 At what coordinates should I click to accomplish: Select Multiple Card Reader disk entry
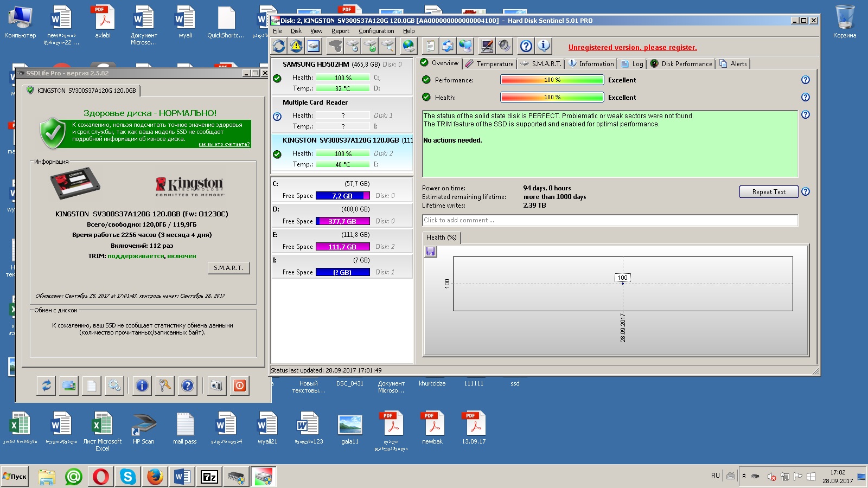pyautogui.click(x=342, y=114)
